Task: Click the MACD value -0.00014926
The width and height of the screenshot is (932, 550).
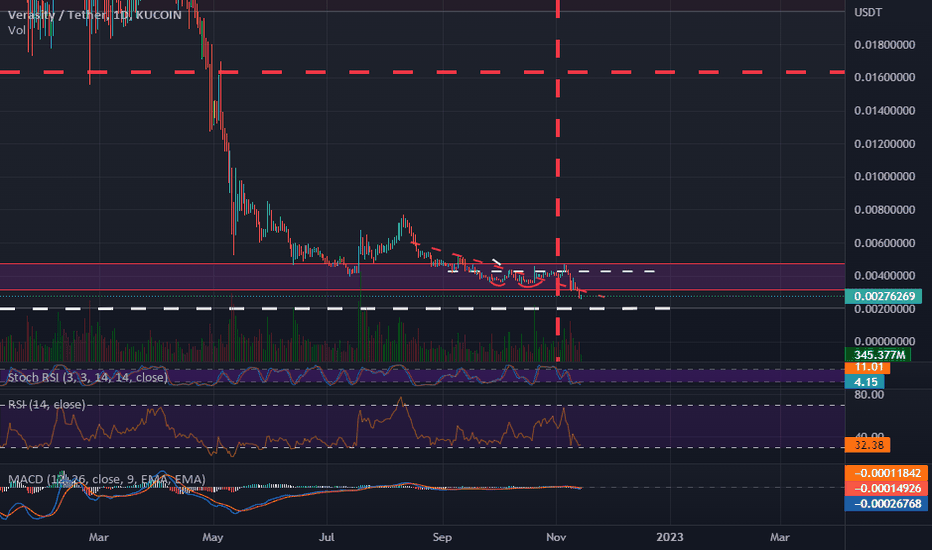Action: [886, 488]
